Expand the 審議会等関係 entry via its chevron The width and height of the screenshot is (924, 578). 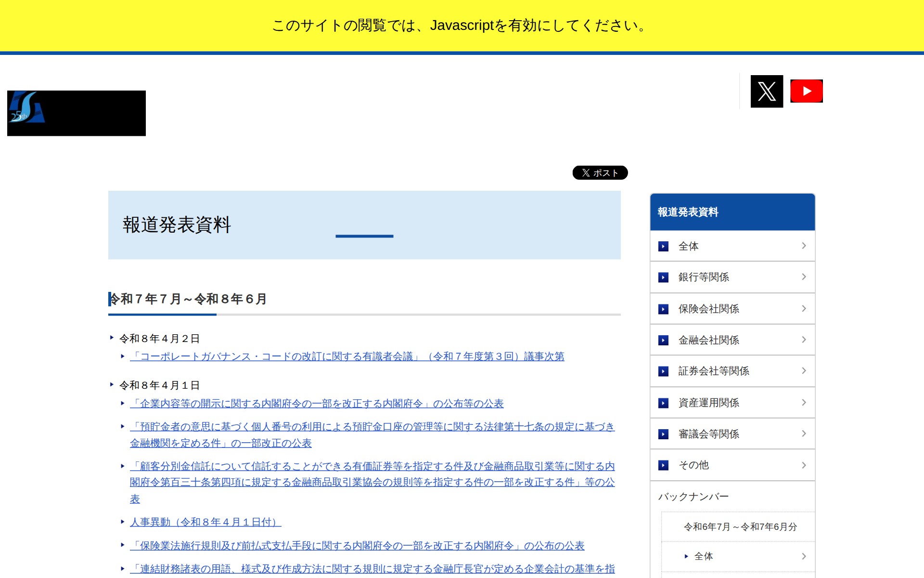pyautogui.click(x=804, y=433)
